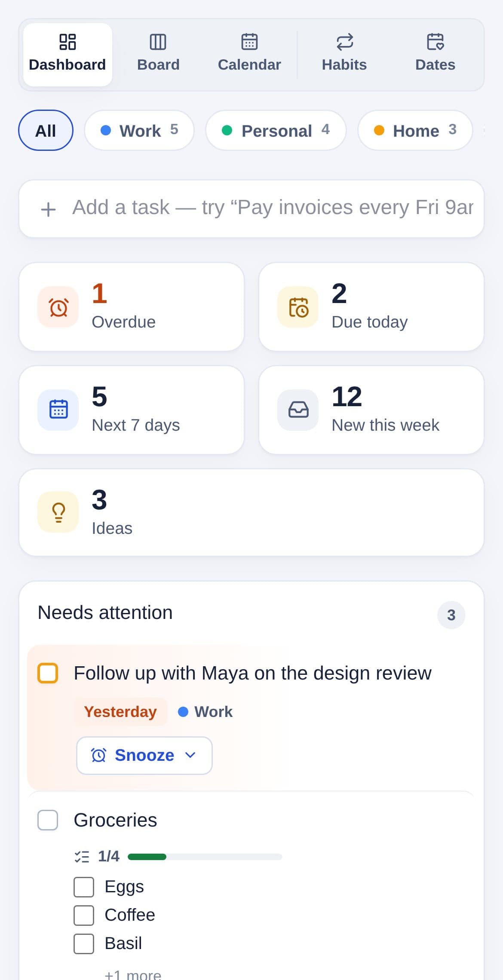The image size is (503, 980).
Task: Open the Calendar view icon
Action: point(249,42)
